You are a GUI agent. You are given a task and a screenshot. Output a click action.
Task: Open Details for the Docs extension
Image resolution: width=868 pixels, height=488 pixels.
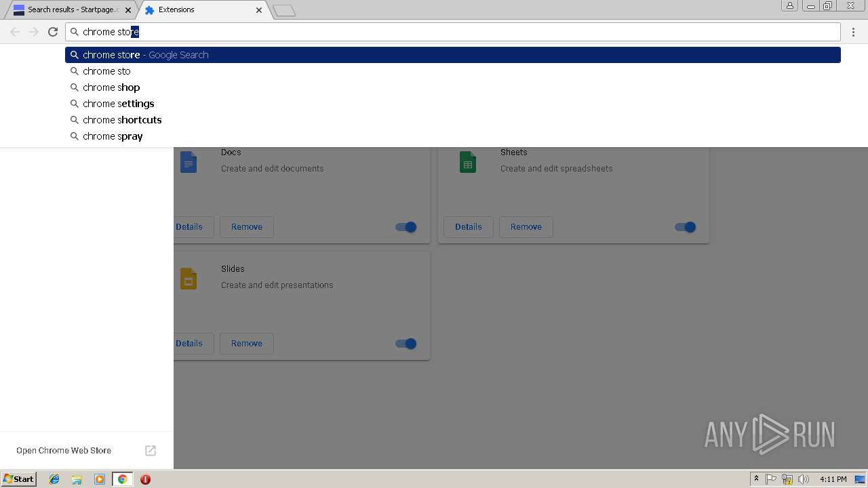(x=193, y=227)
